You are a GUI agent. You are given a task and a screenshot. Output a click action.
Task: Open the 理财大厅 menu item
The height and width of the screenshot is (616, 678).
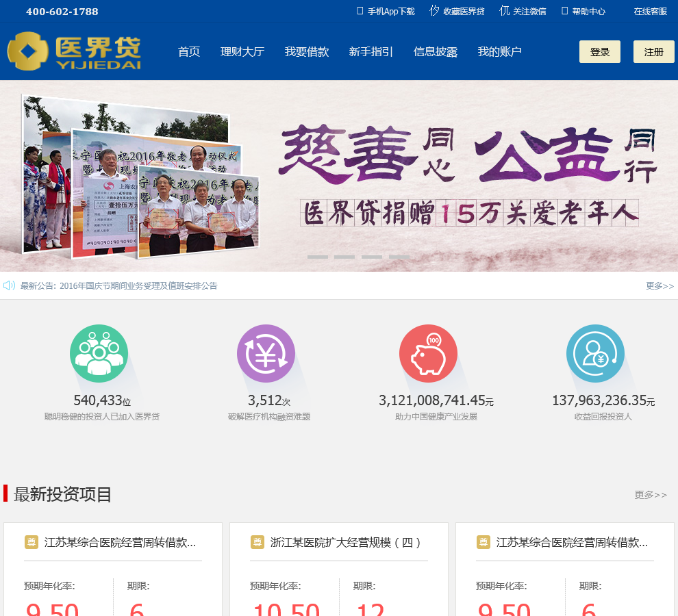pyautogui.click(x=242, y=52)
